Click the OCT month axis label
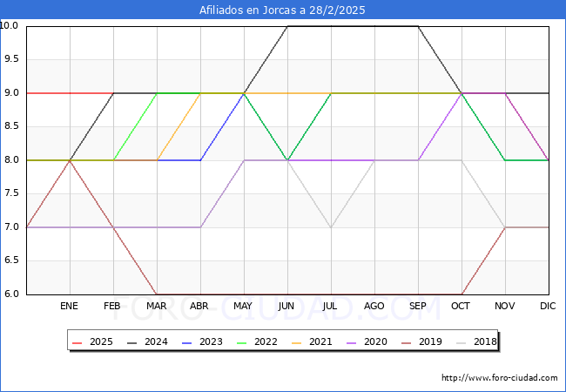566x392 pixels. click(461, 306)
